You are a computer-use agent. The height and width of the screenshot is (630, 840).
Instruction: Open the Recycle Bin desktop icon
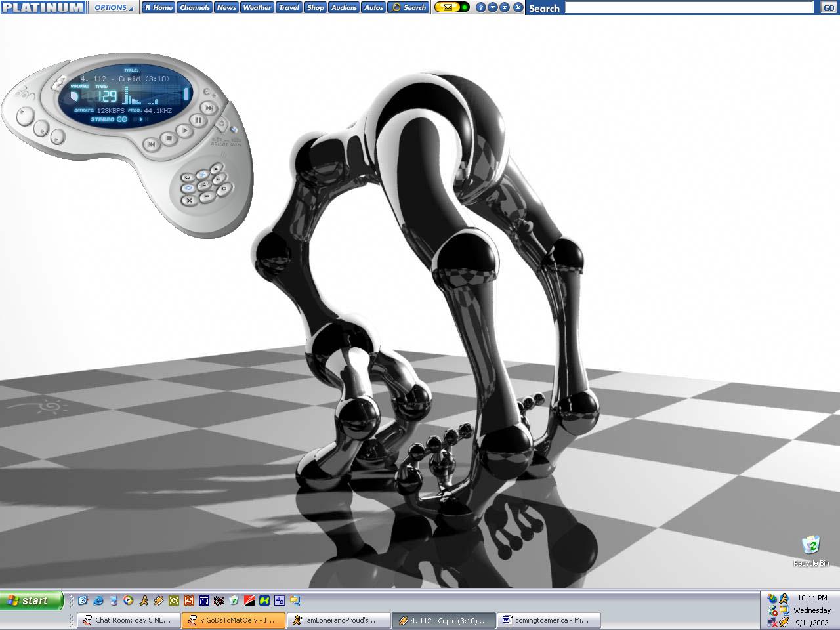tap(811, 551)
